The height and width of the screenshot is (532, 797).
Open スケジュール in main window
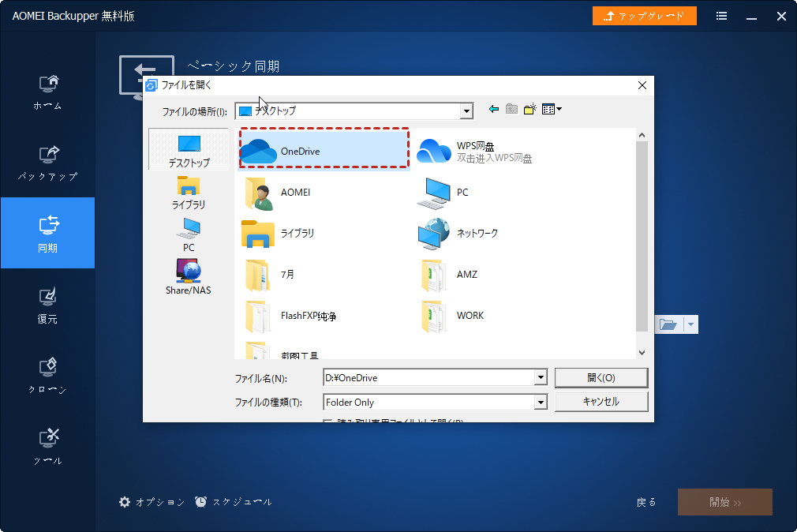(234, 502)
